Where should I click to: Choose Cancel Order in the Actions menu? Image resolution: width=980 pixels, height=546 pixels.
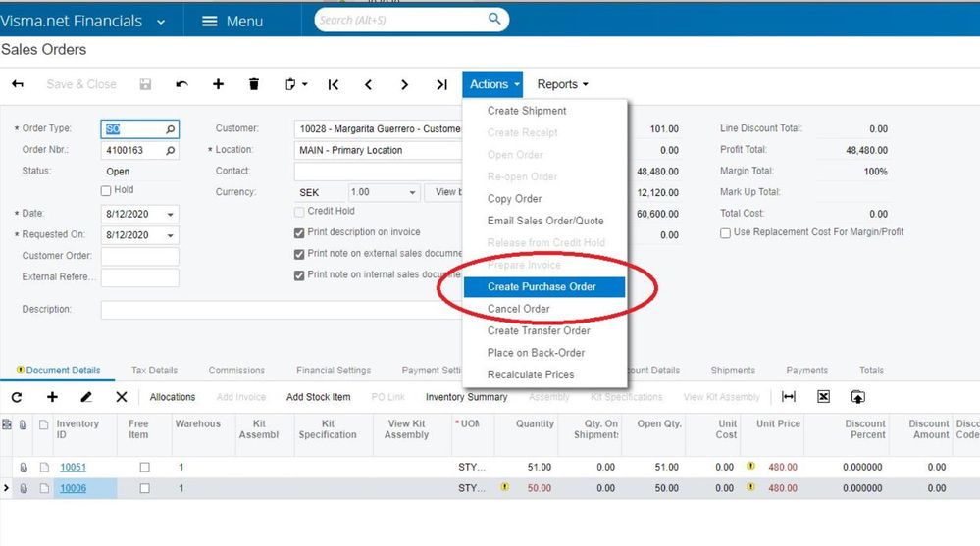click(x=519, y=309)
